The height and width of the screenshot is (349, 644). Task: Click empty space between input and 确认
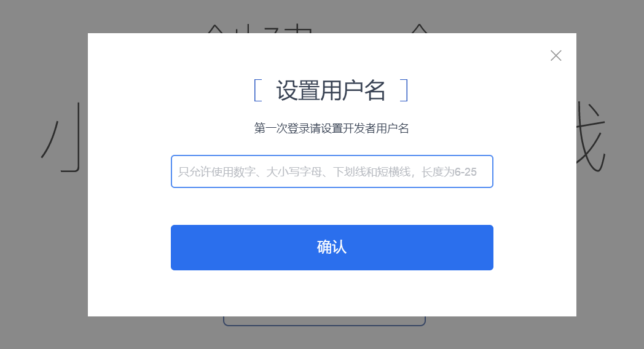332,206
